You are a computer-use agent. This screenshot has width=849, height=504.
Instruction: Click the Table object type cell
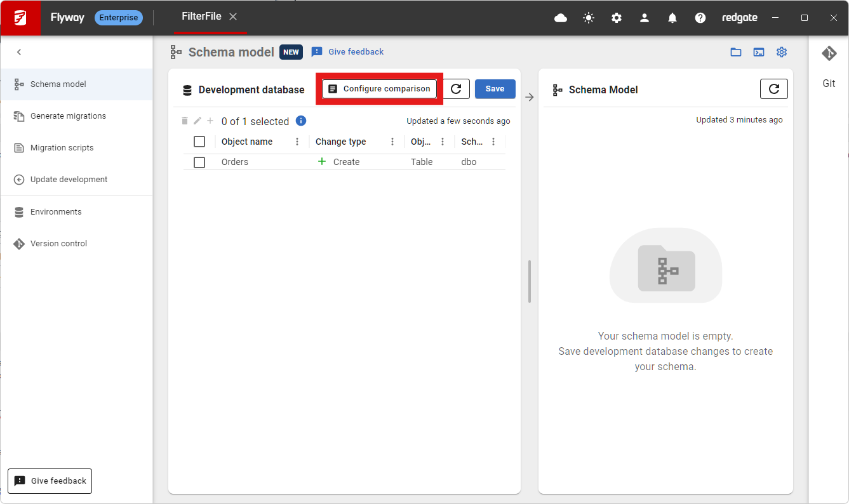(x=422, y=162)
